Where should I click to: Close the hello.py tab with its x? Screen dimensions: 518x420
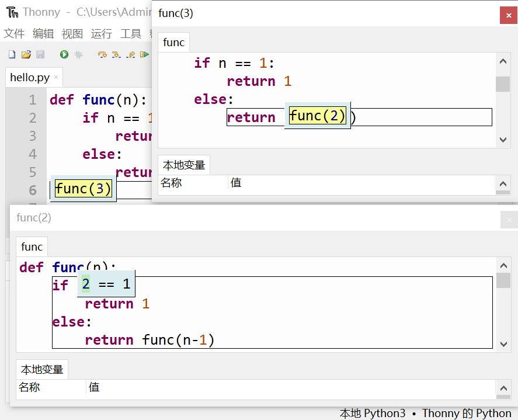click(56, 77)
